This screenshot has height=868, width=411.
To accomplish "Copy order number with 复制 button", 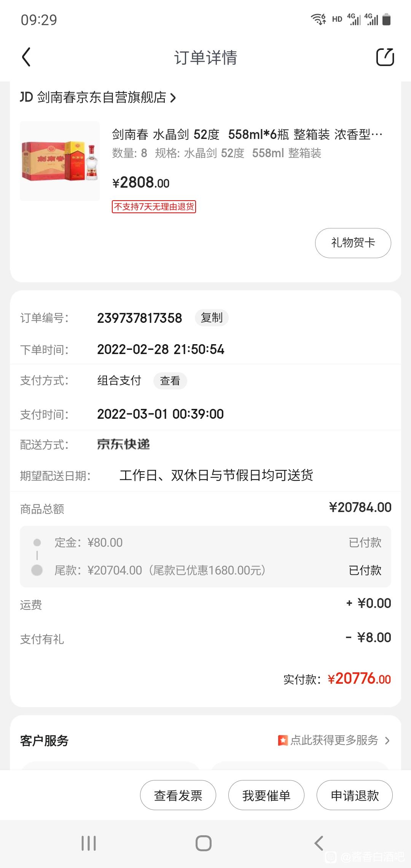I will pos(212,318).
